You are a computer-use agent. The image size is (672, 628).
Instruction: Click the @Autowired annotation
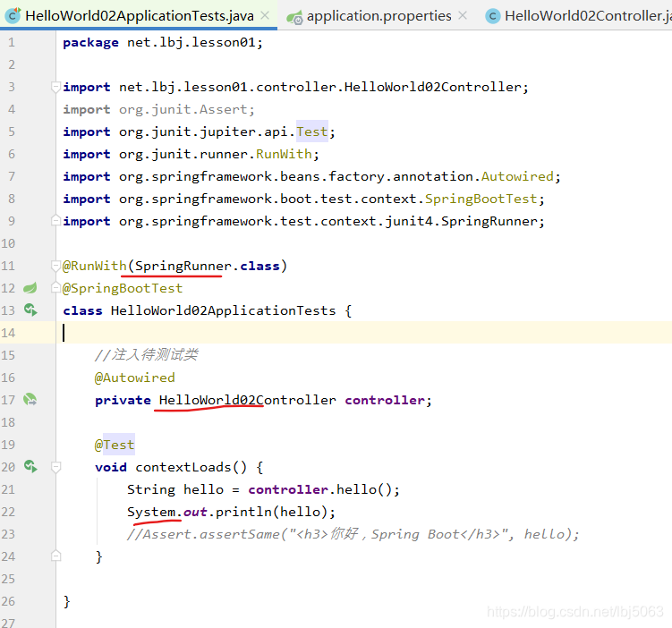pyautogui.click(x=134, y=378)
